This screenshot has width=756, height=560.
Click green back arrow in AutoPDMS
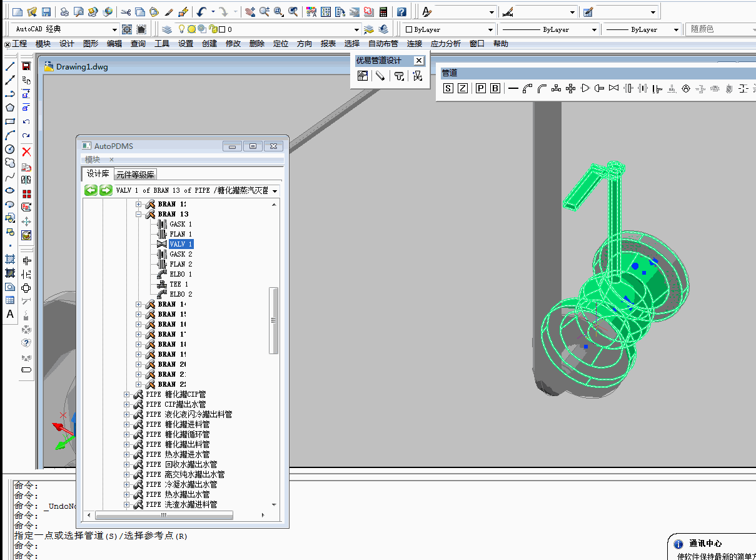point(91,190)
